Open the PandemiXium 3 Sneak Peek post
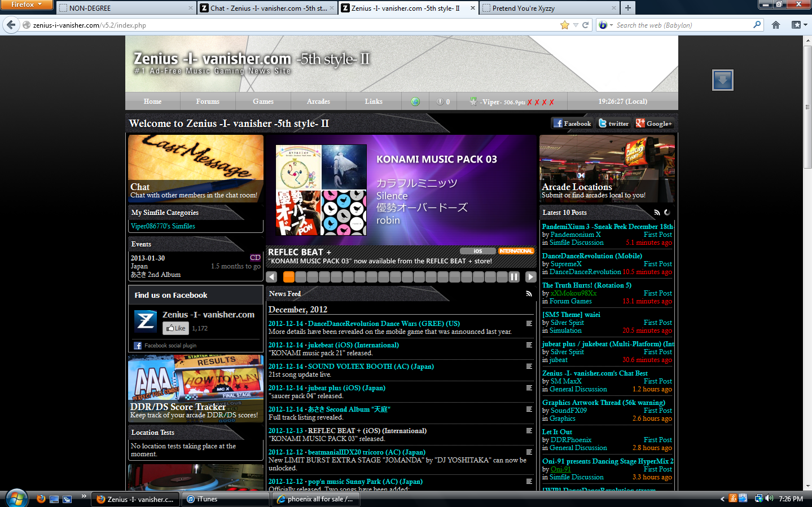The width and height of the screenshot is (812, 507). tap(608, 227)
